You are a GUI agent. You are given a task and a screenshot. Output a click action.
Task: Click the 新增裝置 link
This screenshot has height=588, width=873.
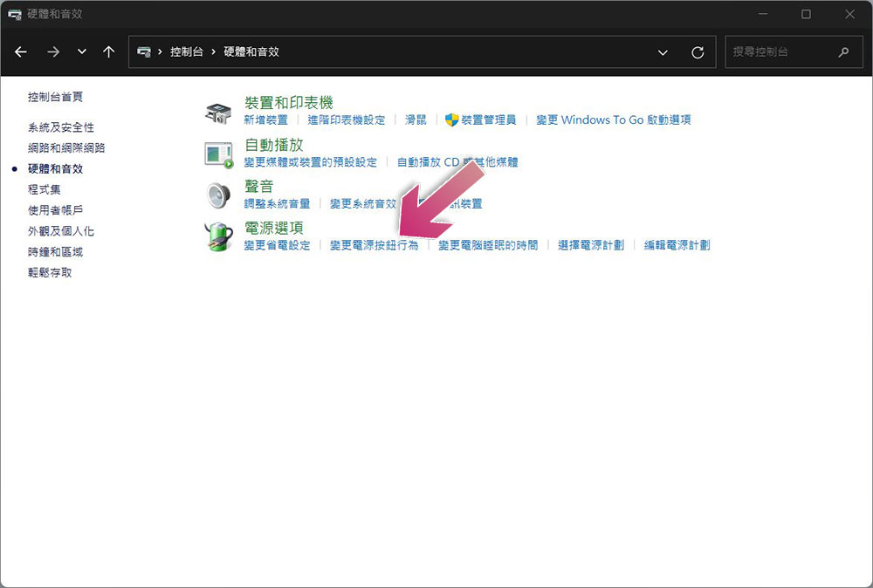pyautogui.click(x=266, y=120)
